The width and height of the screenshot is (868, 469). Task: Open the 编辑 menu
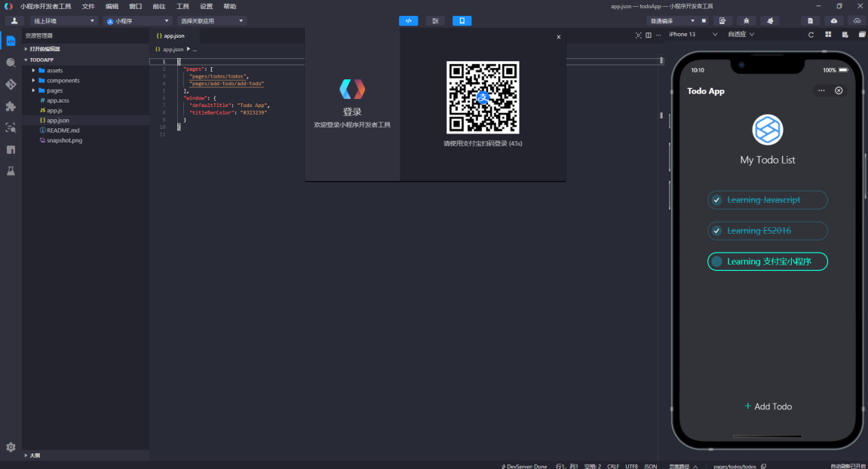click(x=112, y=7)
